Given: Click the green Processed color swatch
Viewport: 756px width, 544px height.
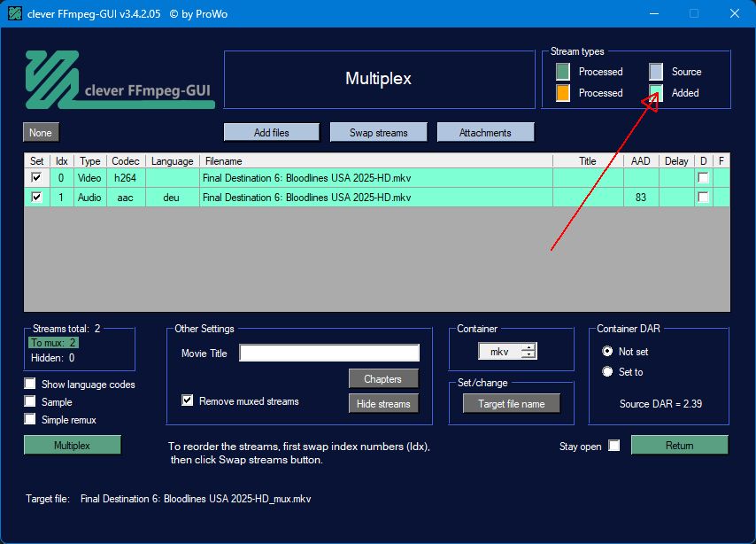Looking at the screenshot, I should point(562,72).
